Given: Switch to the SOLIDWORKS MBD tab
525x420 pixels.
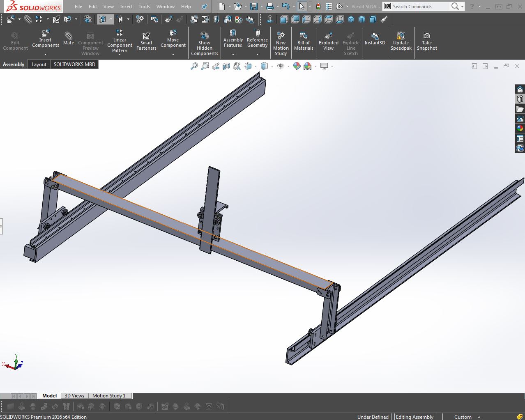Looking at the screenshot, I should pos(74,64).
